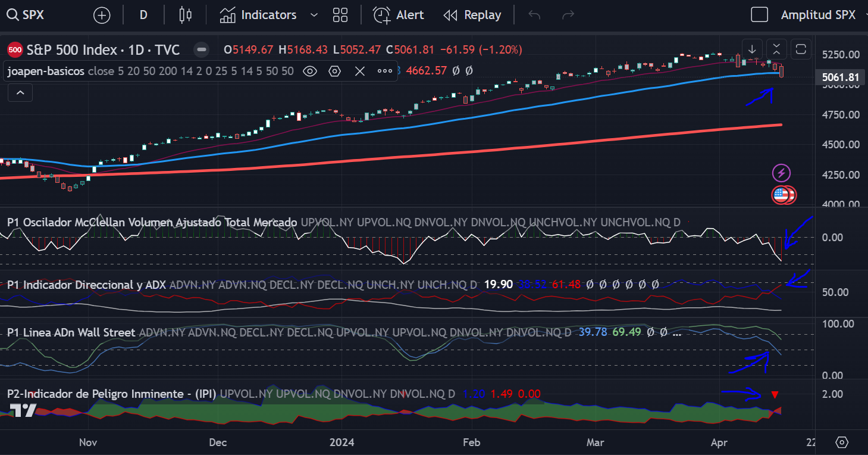Select the joapen-basicos indicator name

click(46, 71)
